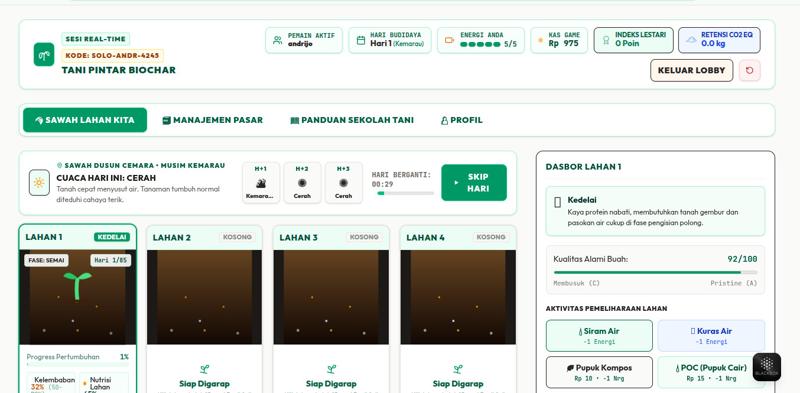
Task: Click the Kas Game coin icon
Action: (540, 40)
